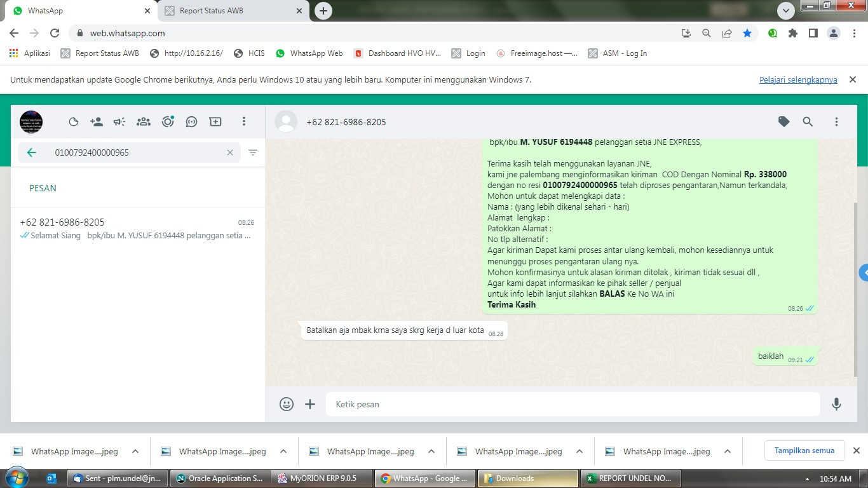Viewport: 868px width, 488px height.
Task: Open the WhatsApp profile avatar
Action: tap(31, 121)
